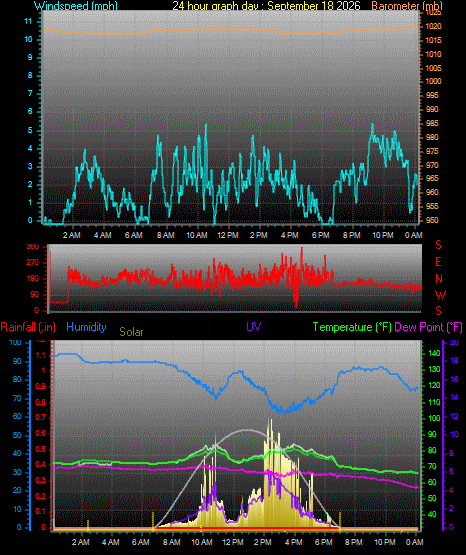This screenshot has height=555, width=466.
Task: Click the 140 temperature axis value
Action: tap(434, 353)
